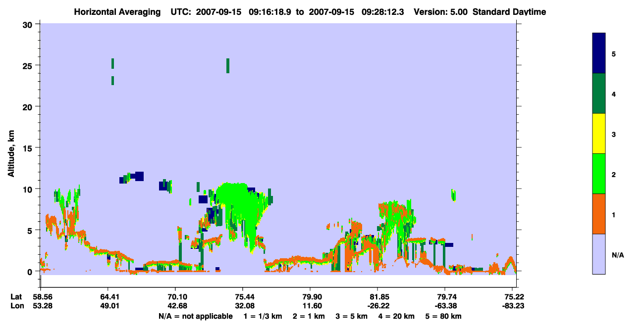Screen dimensions: 644x330
Task: Click the legend entry '5 = 80 km'
Action: click(x=444, y=316)
